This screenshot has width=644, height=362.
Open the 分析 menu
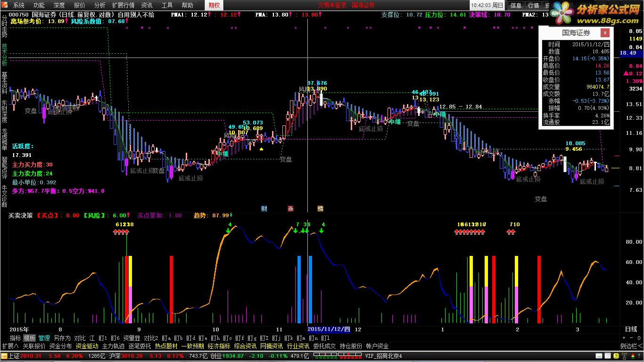pyautogui.click(x=100, y=5)
